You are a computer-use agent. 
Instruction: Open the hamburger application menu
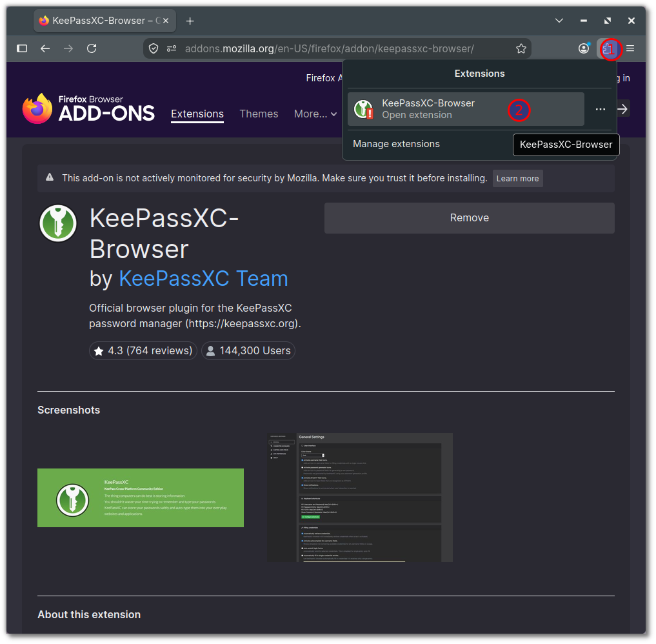pyautogui.click(x=631, y=48)
